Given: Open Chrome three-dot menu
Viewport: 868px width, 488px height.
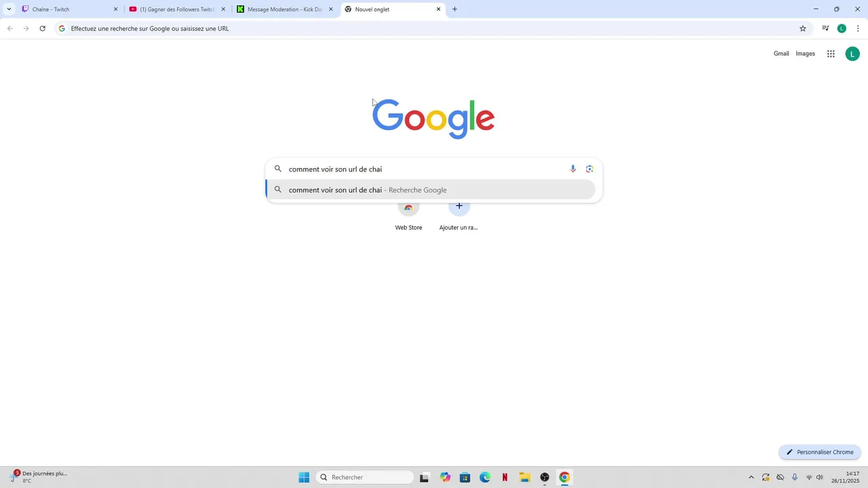Looking at the screenshot, I should point(858,28).
